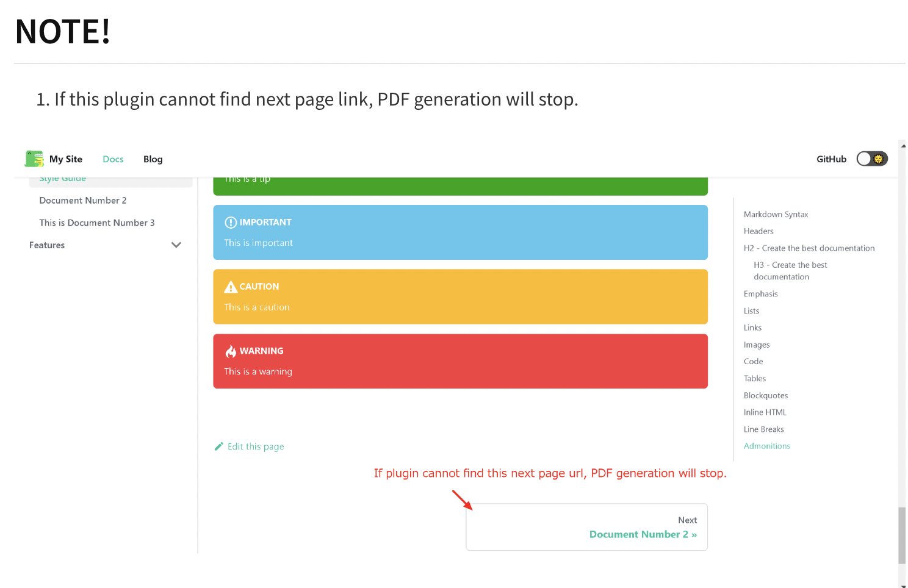The height and width of the screenshot is (588, 908).
Task: Click the IMPORTANT admonition info icon
Action: (231, 222)
